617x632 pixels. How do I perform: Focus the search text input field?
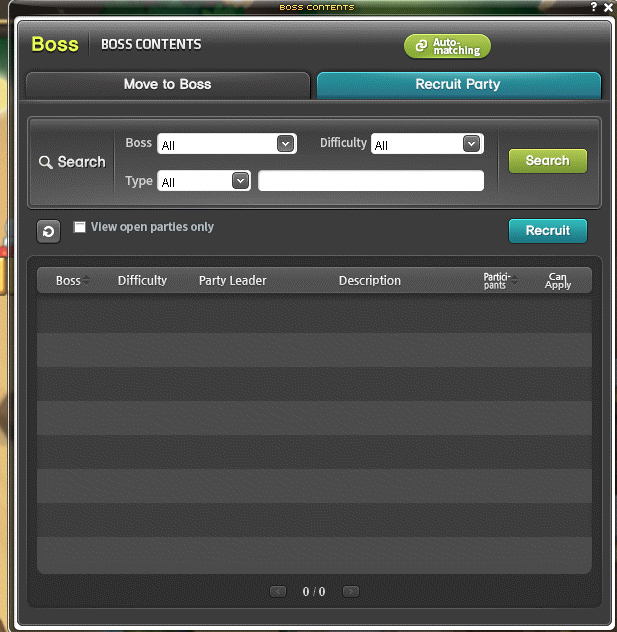tap(371, 181)
